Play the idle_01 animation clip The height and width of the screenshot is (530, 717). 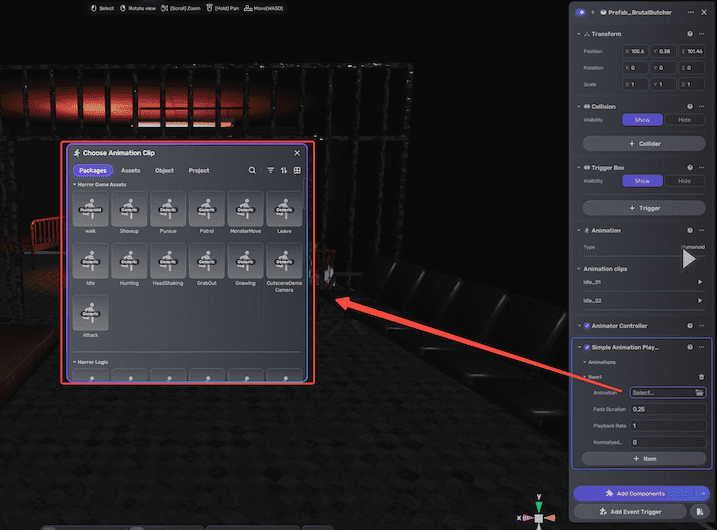point(700,282)
